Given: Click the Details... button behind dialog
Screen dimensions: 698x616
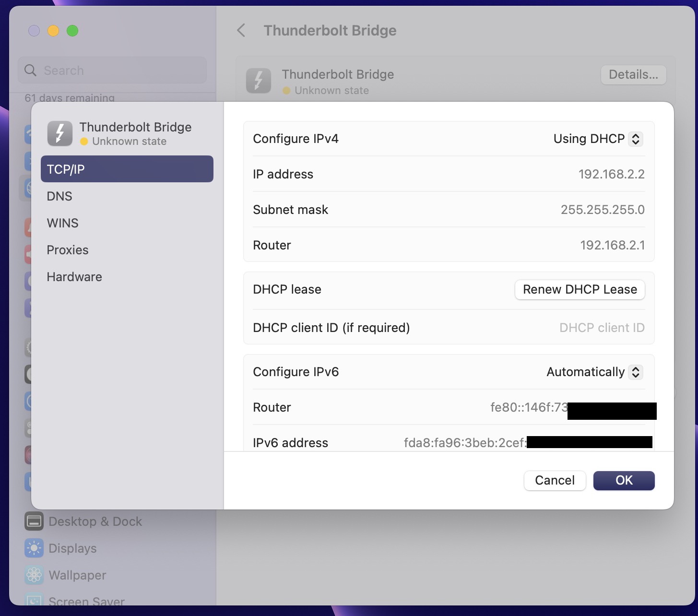Looking at the screenshot, I should (633, 75).
